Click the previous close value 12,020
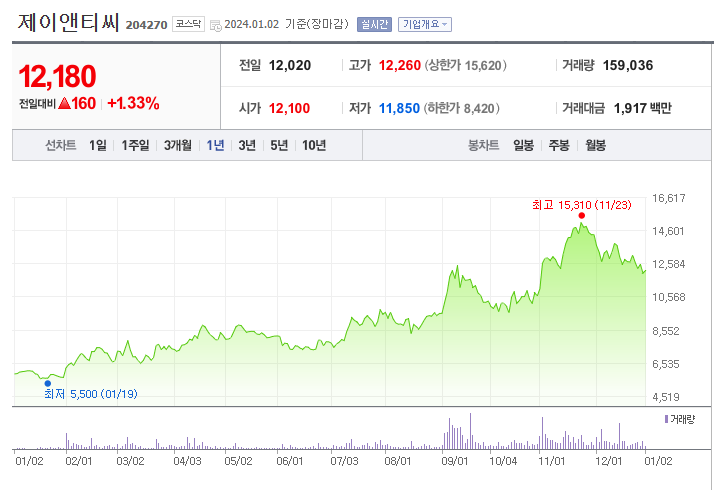 pos(290,66)
